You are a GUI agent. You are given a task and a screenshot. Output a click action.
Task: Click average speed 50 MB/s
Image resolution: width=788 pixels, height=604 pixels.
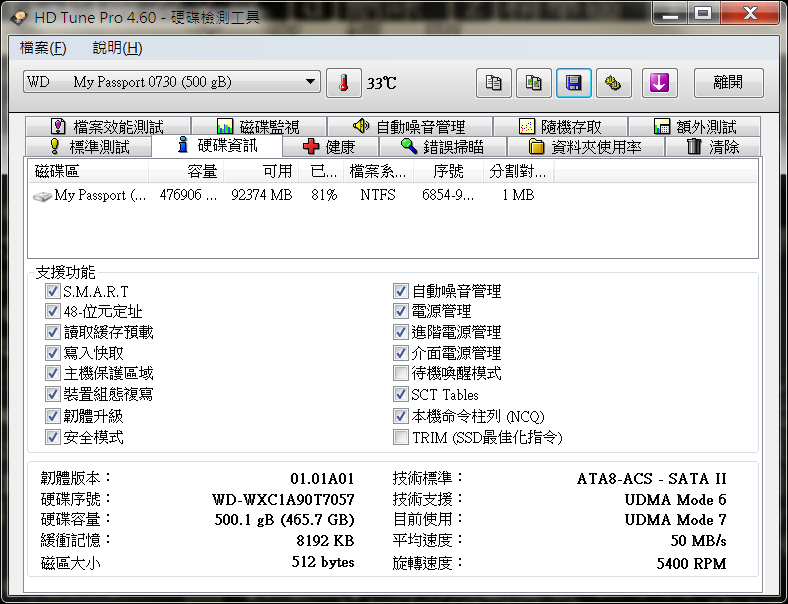pyautogui.click(x=699, y=541)
